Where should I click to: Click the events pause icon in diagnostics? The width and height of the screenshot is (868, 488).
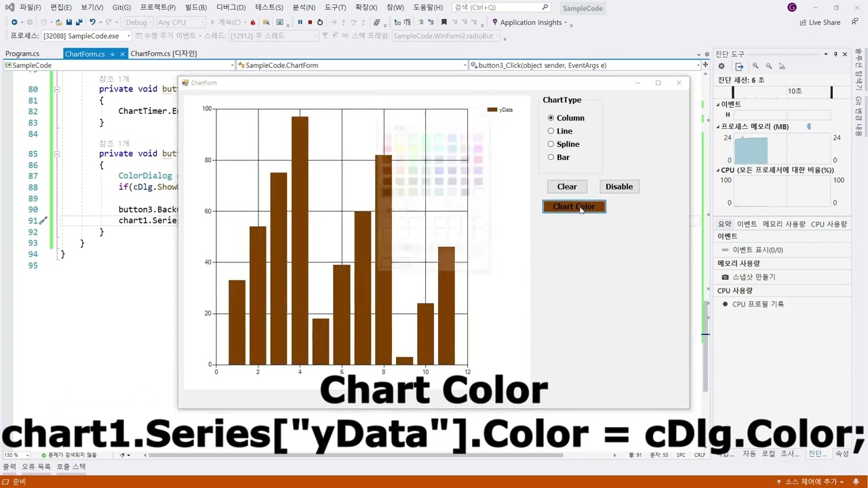click(x=728, y=115)
